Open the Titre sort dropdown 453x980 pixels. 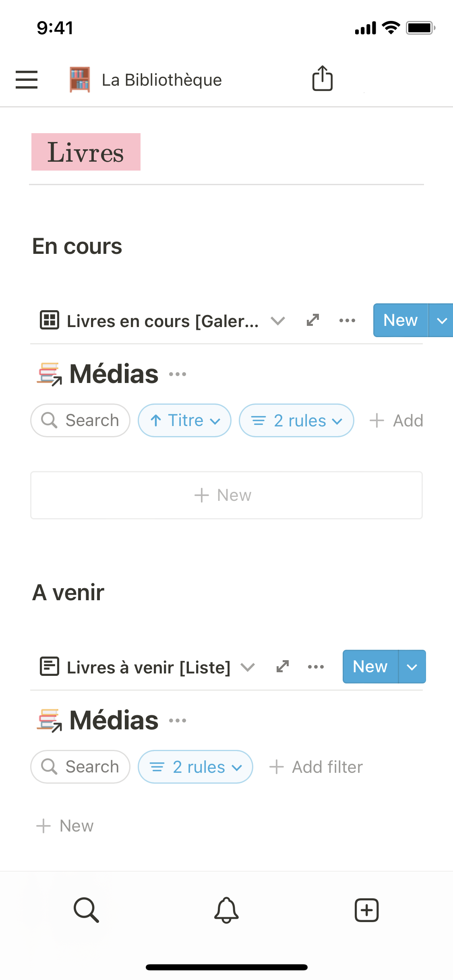184,420
